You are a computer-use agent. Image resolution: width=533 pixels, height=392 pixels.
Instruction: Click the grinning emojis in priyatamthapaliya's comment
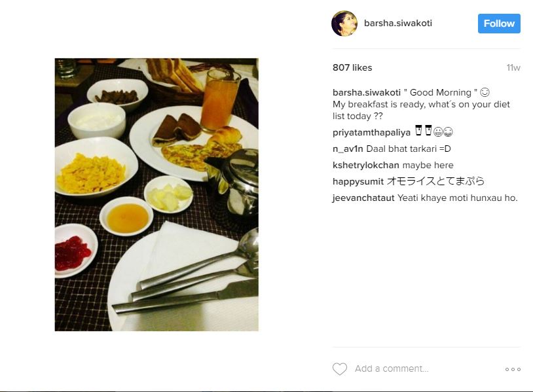point(443,132)
